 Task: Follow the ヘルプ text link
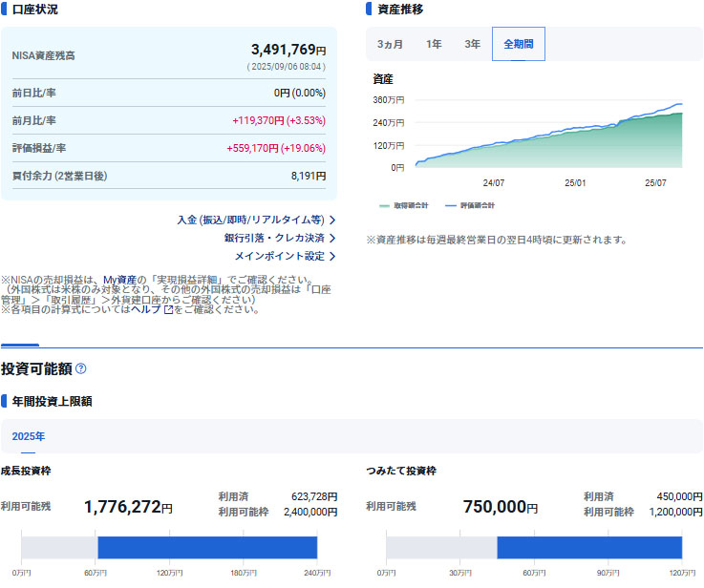pyautogui.click(x=145, y=309)
